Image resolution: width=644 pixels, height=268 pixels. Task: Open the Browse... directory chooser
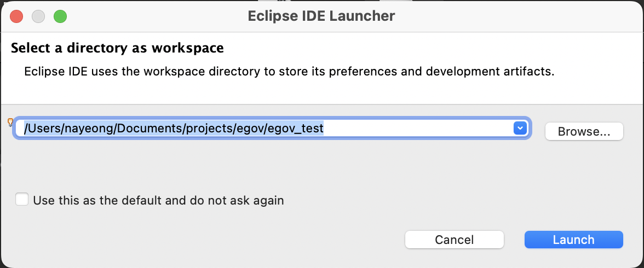pyautogui.click(x=584, y=131)
